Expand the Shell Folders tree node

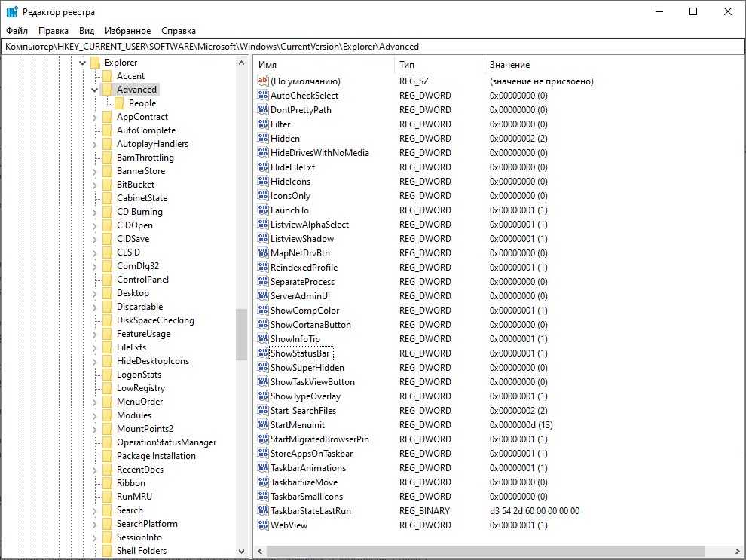click(95, 551)
